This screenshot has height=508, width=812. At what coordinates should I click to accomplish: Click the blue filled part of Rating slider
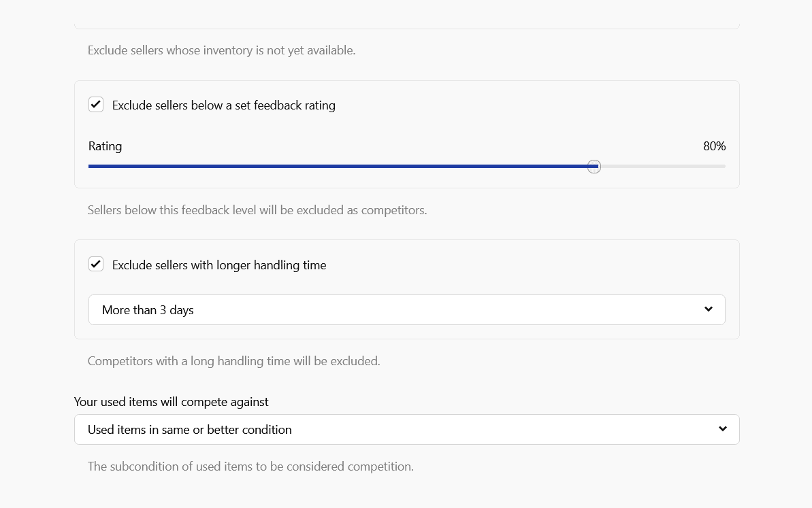coord(340,166)
